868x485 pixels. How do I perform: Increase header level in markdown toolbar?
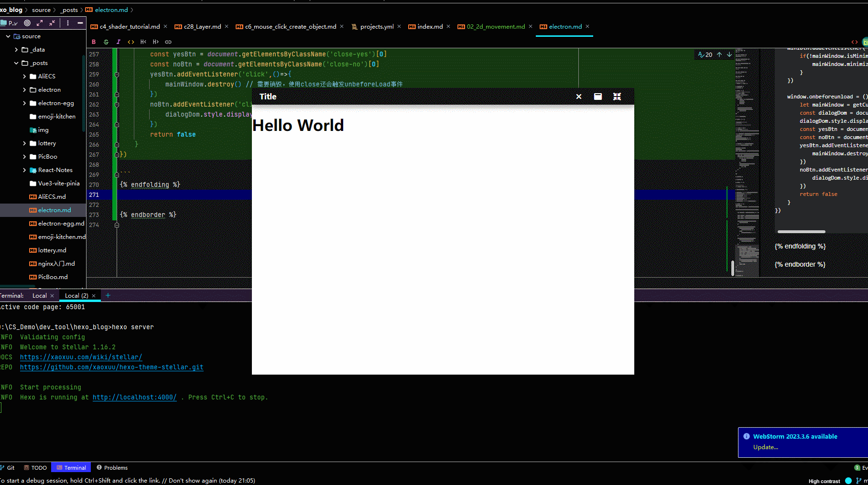click(156, 42)
